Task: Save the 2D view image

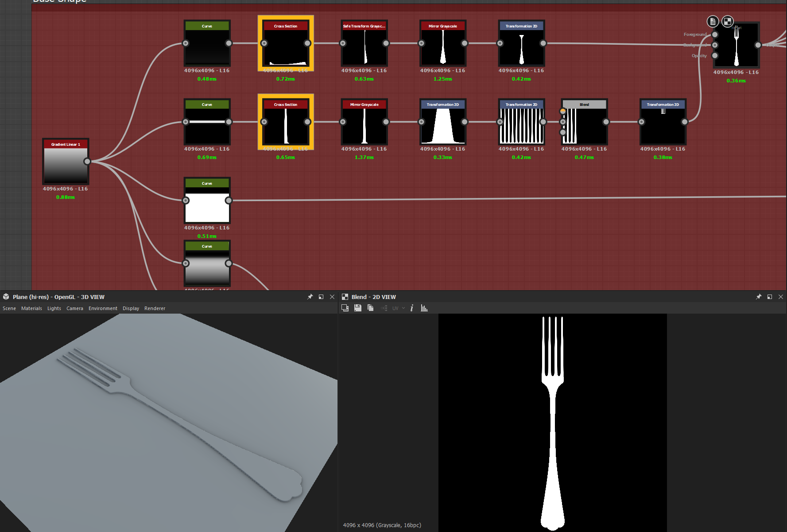Action: click(358, 308)
